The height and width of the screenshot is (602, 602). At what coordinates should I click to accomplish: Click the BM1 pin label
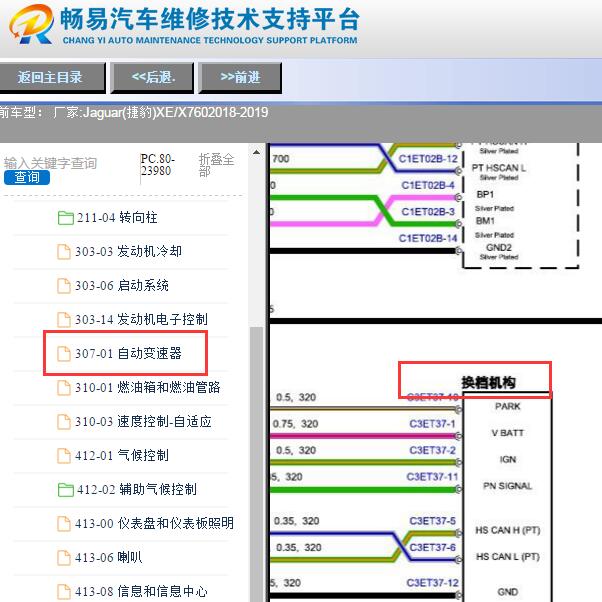485,221
